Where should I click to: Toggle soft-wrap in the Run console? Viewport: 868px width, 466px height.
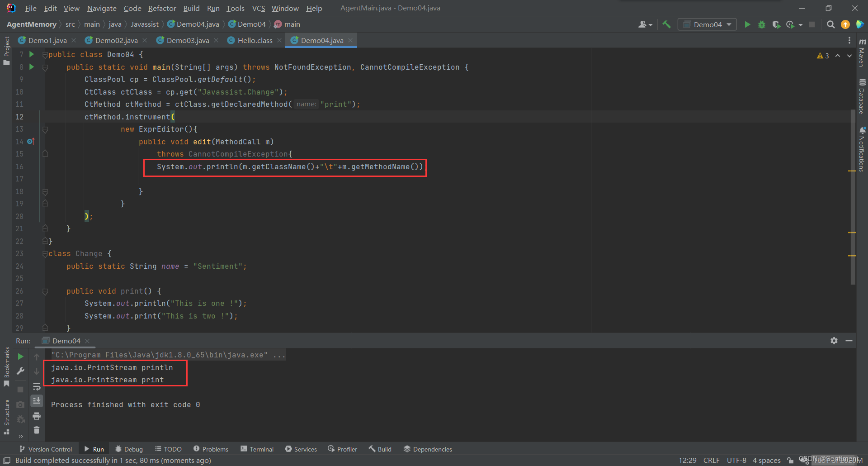click(37, 386)
